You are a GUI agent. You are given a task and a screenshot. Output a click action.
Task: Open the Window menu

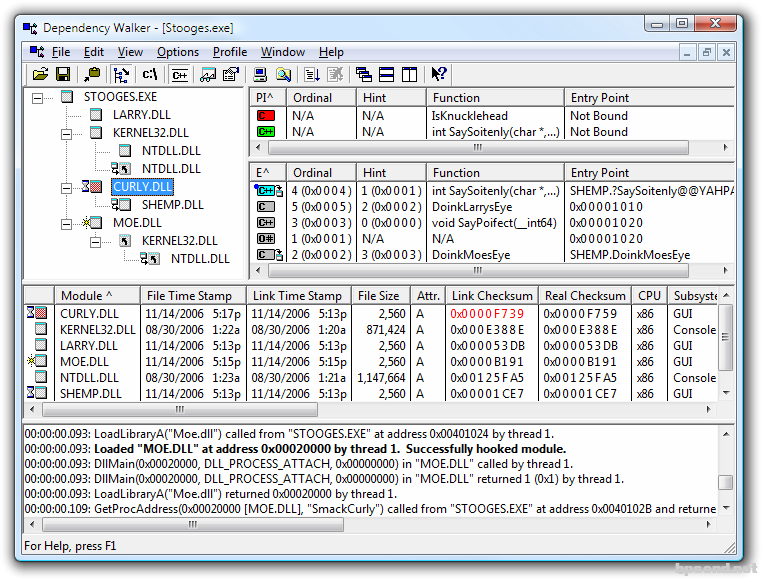tap(283, 52)
